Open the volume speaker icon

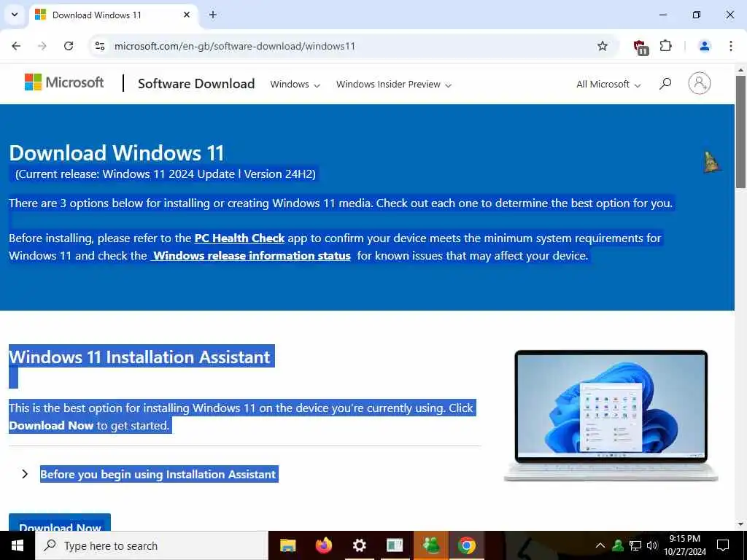[652, 545]
